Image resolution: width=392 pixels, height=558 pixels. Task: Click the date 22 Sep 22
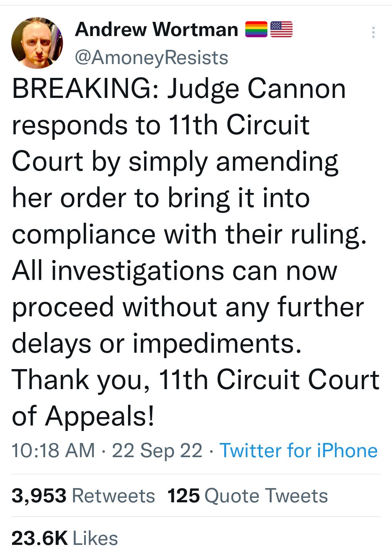tap(157, 451)
